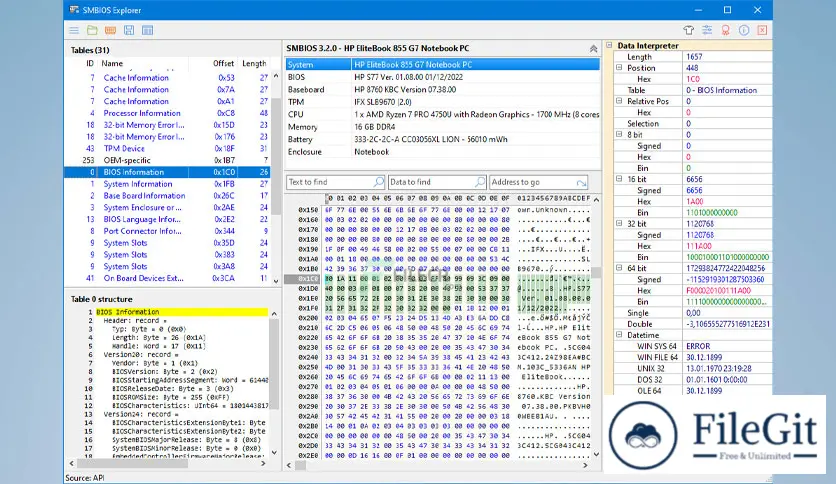Collapse the Position group in Data Interpreter
Image resolution: width=836 pixels, height=484 pixels.
[619, 68]
